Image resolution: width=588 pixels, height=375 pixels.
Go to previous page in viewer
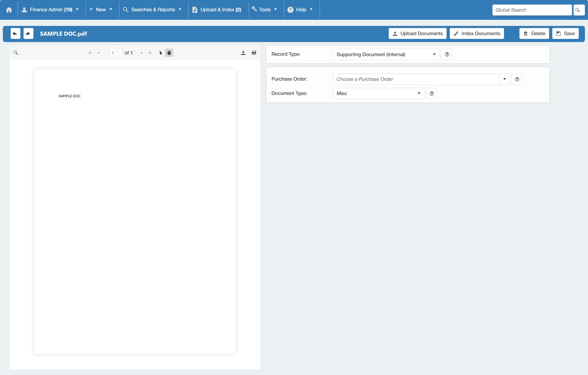click(98, 53)
